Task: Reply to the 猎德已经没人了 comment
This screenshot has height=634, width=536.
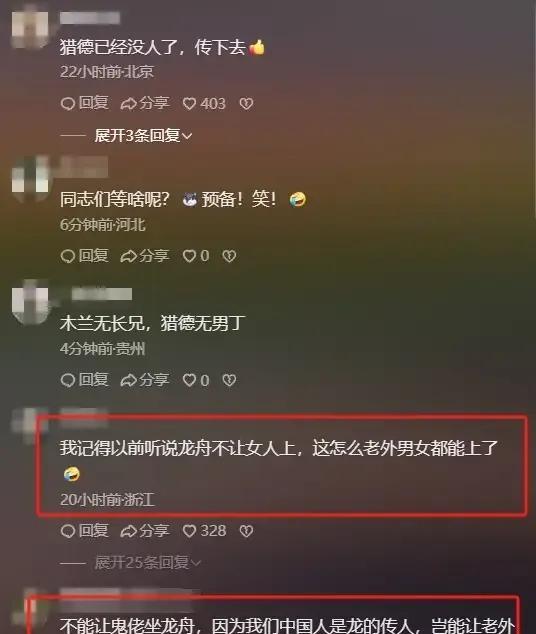Action: [x=84, y=104]
